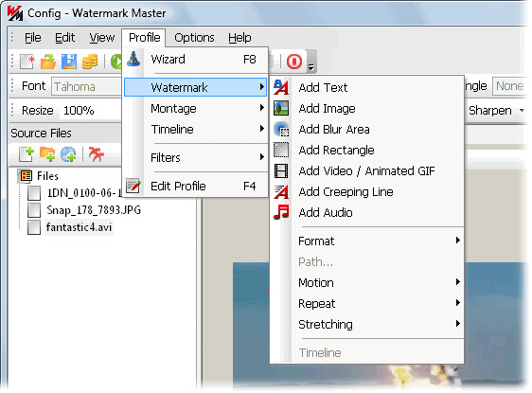Click the Save profile floppy disk icon
The image size is (532, 393).
[x=69, y=62]
